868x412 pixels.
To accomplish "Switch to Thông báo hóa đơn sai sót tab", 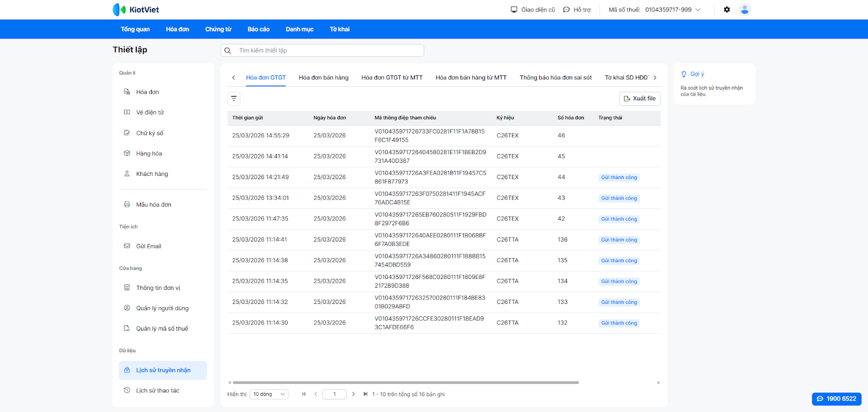I will (556, 78).
